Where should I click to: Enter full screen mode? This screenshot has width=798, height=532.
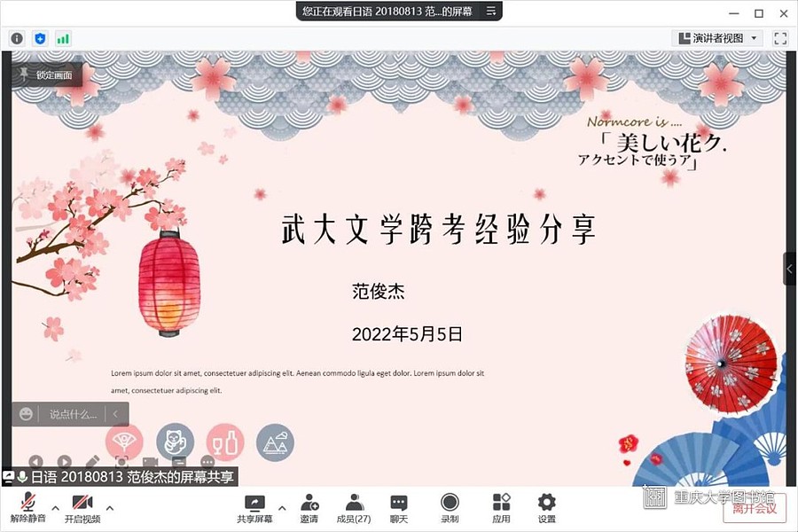click(780, 38)
